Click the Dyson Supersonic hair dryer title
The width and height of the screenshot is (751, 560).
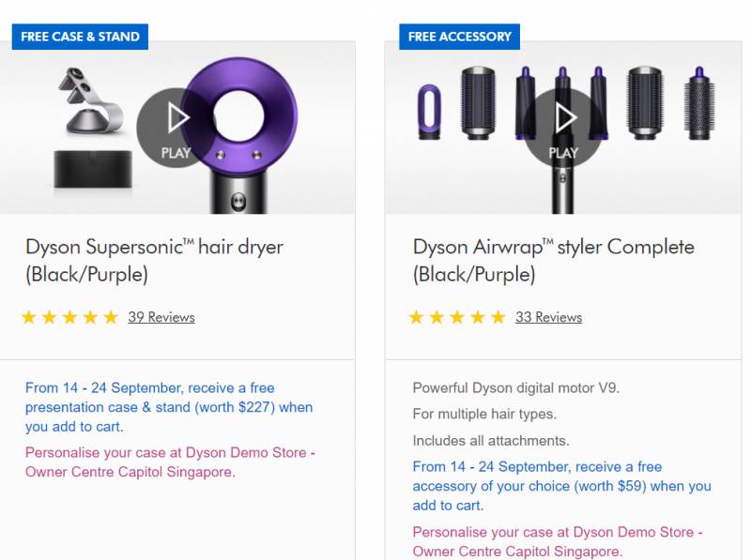coord(154,260)
